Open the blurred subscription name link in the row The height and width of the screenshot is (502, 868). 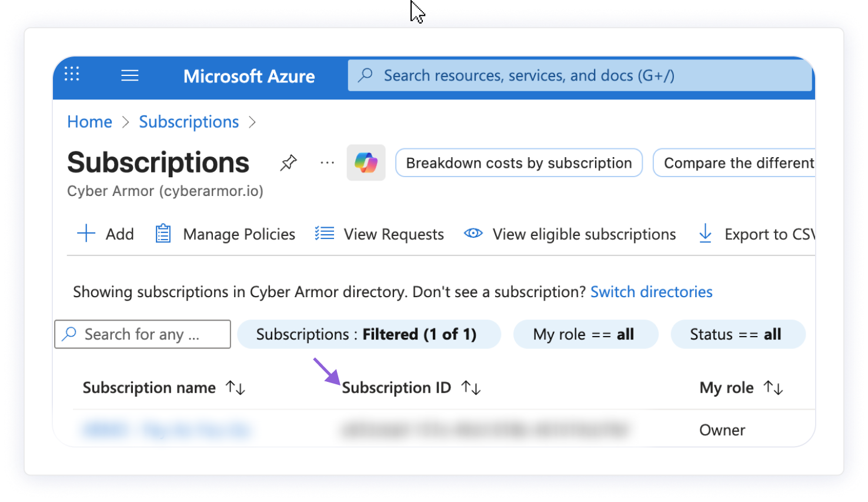166,430
